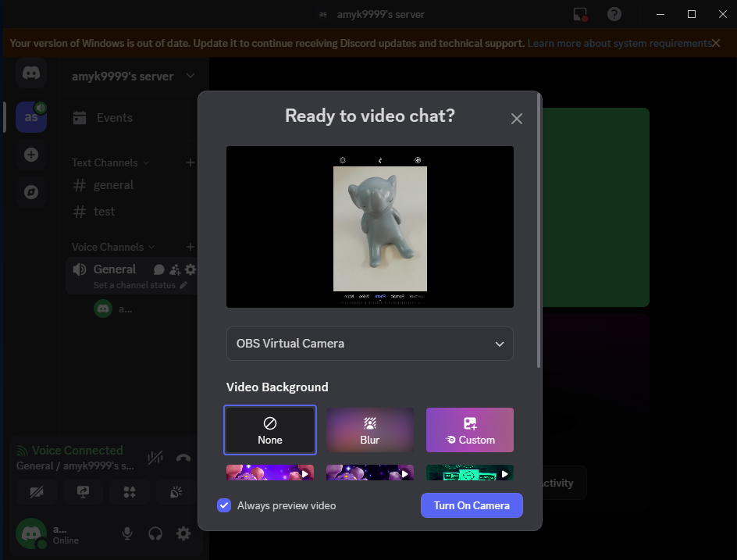Open the Help question mark icon
Screen dimensions: 737x560
[614, 14]
